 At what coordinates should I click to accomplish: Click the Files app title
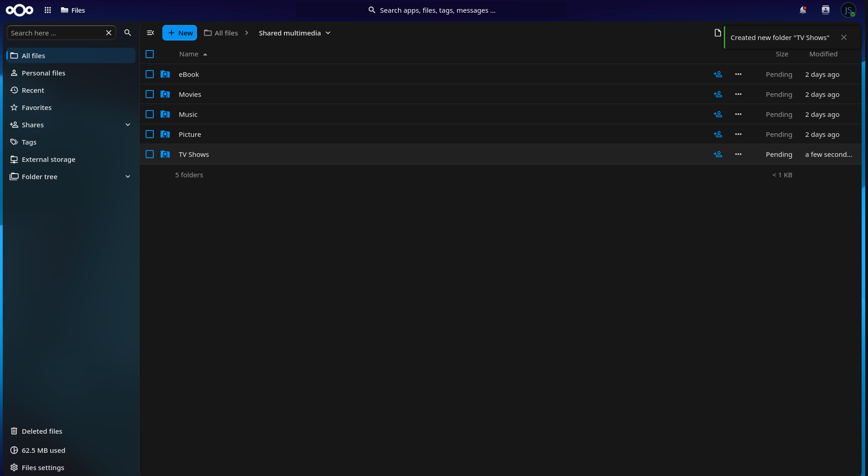point(73,10)
